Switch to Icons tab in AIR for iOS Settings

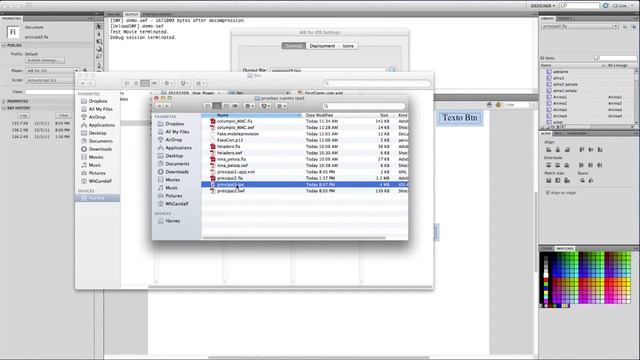[348, 46]
